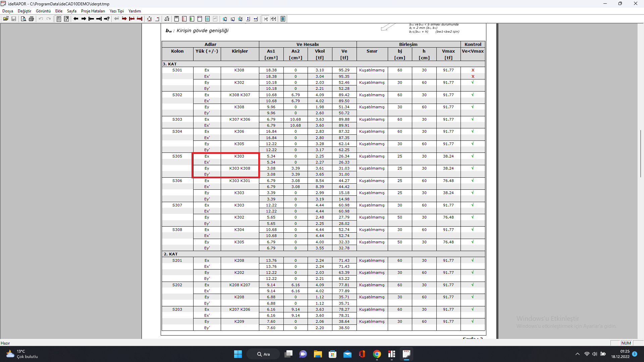Open the Proje Hataları menu

point(93,11)
